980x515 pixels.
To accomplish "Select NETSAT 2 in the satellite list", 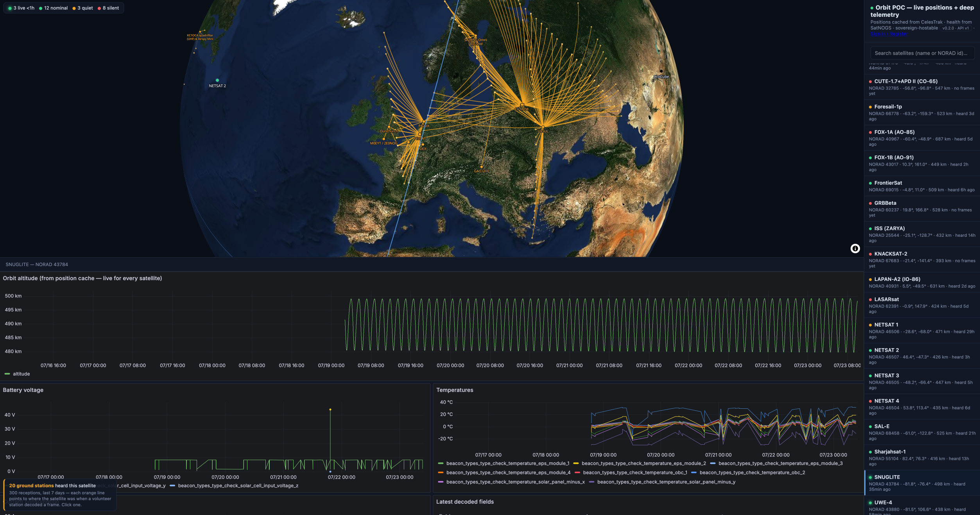I will 922,356.
